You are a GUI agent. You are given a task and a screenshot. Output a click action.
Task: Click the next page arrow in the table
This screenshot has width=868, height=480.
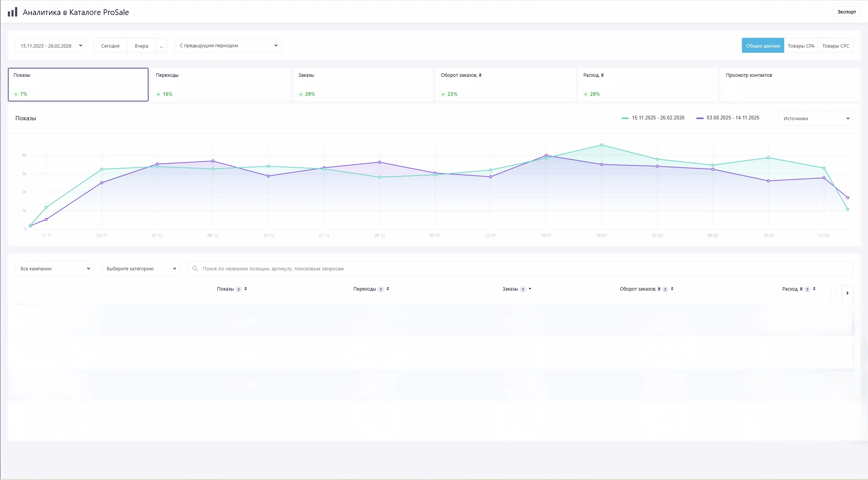tap(847, 293)
